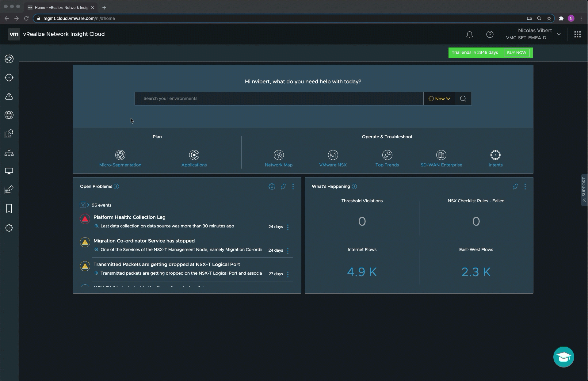Viewport: 588px width, 381px height.
Task: Expand the Now time range dropdown
Action: (439, 99)
